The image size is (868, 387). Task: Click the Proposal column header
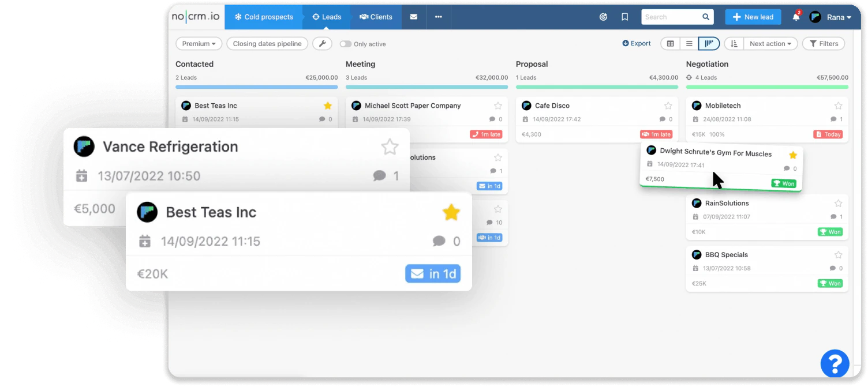click(532, 64)
